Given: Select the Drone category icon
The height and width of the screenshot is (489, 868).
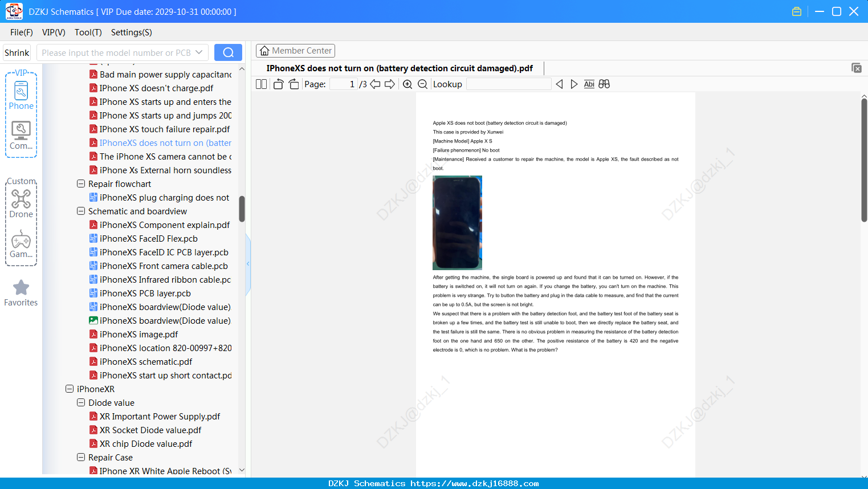Looking at the screenshot, I should (x=21, y=203).
